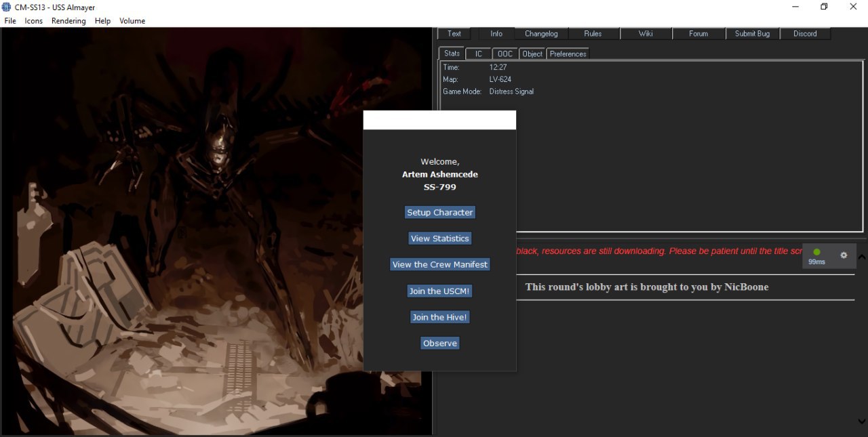868x437 pixels.
Task: Open the Rendering menu
Action: pos(68,21)
